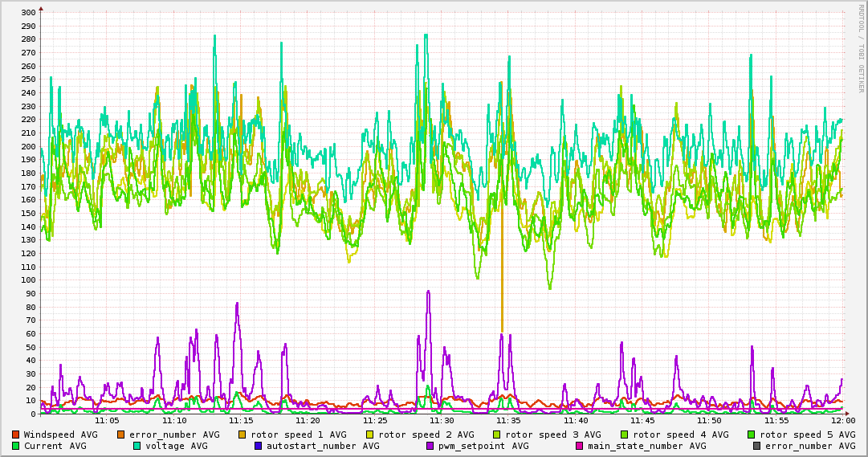Click the 12:00 time axis label
Viewport: 868px width, 457px height.
tap(842, 420)
